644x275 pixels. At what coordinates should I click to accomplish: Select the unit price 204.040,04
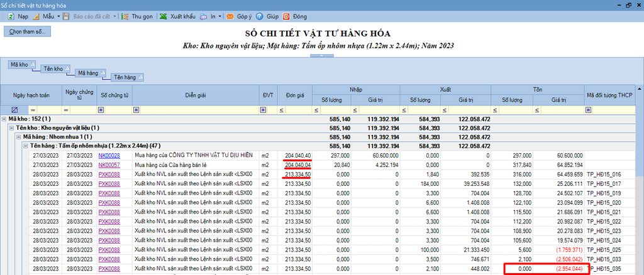(297, 164)
